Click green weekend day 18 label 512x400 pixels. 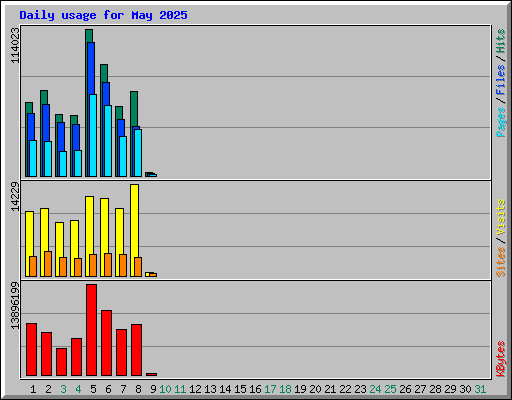point(285,389)
